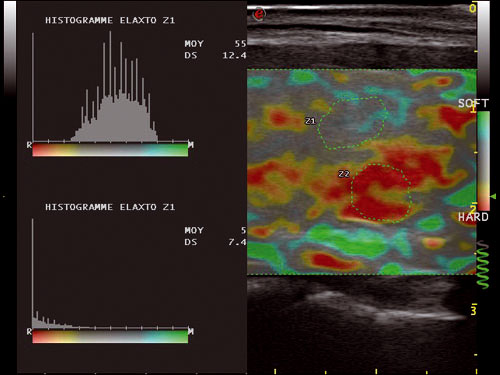Screen dimensions: 500x375
Task: Click the bottom 'HISTOGRAMME ELAXTO Z1' title
Action: coord(110,207)
